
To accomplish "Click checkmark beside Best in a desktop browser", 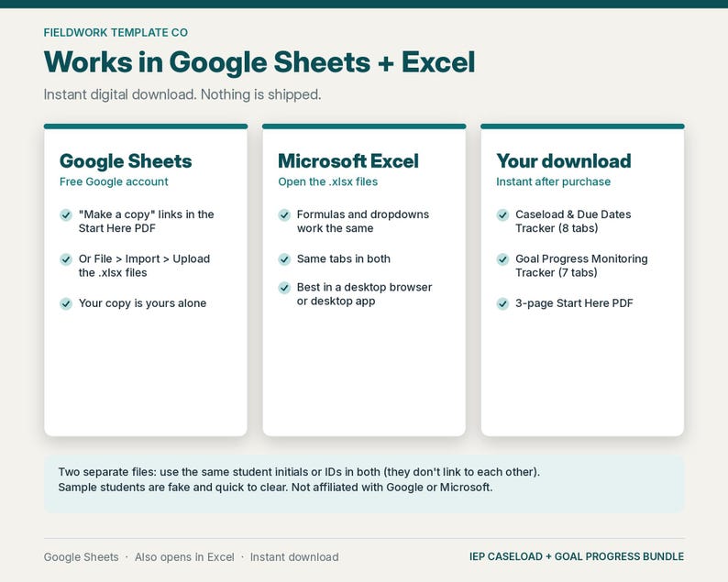I will [x=284, y=288].
